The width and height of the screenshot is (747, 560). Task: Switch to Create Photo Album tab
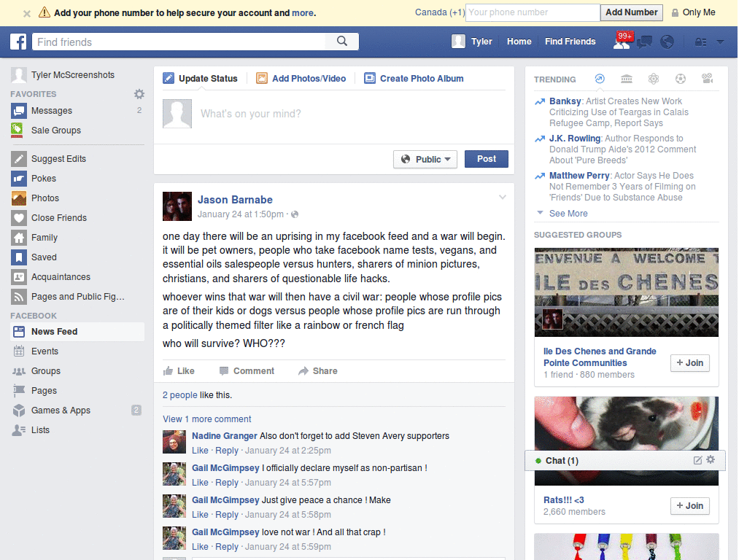(x=414, y=79)
